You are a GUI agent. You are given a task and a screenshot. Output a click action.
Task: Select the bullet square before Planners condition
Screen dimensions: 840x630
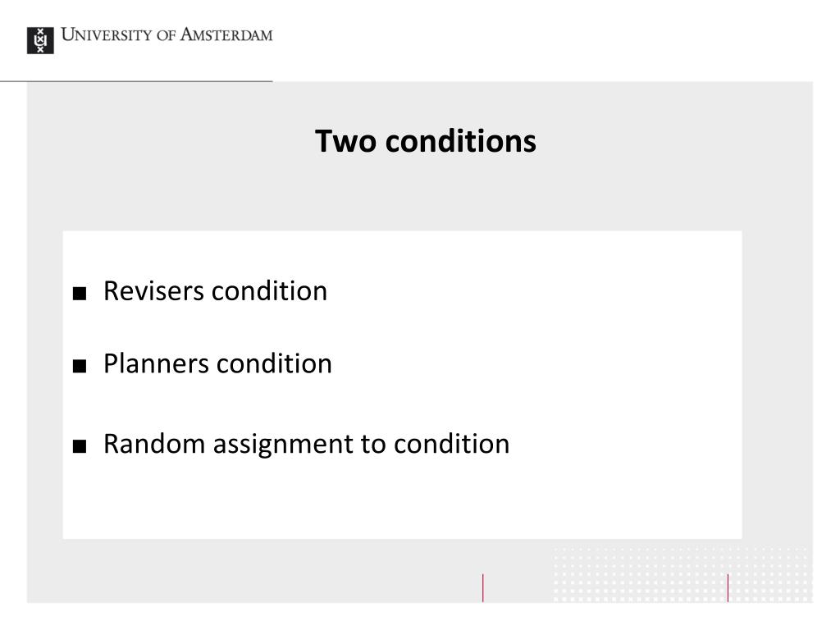coord(80,366)
